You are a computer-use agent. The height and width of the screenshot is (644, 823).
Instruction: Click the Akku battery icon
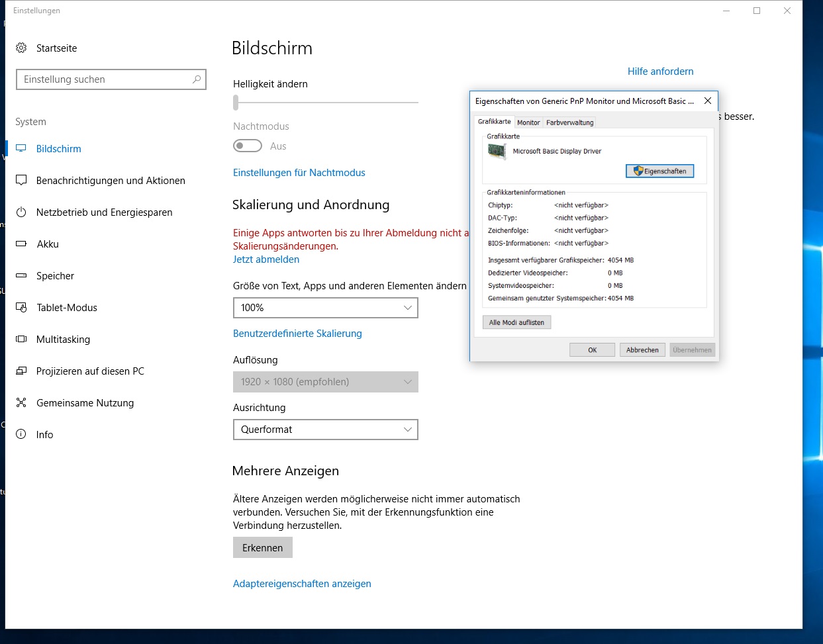[21, 244]
